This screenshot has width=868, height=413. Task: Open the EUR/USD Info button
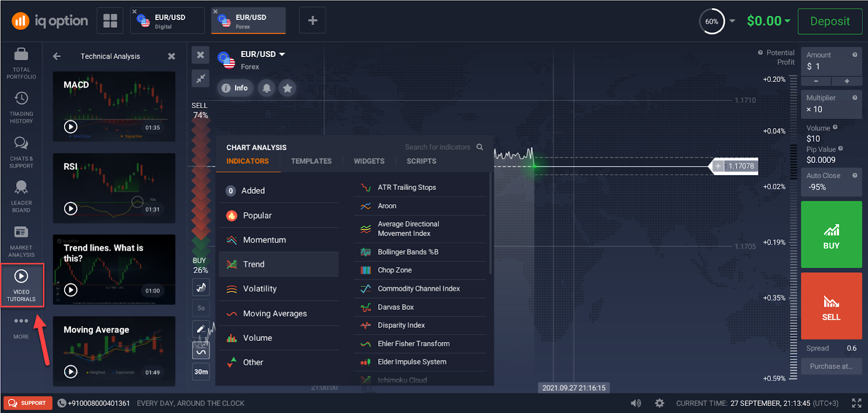(x=235, y=88)
